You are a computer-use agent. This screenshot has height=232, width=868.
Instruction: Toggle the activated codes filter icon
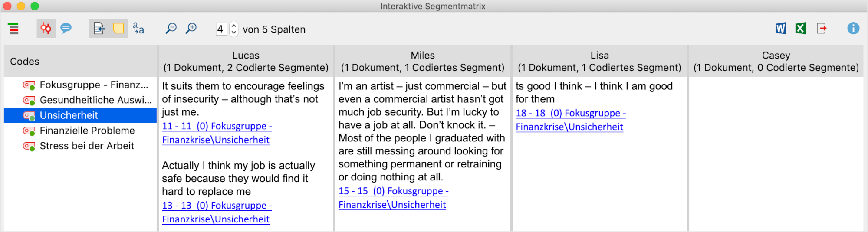click(46, 29)
